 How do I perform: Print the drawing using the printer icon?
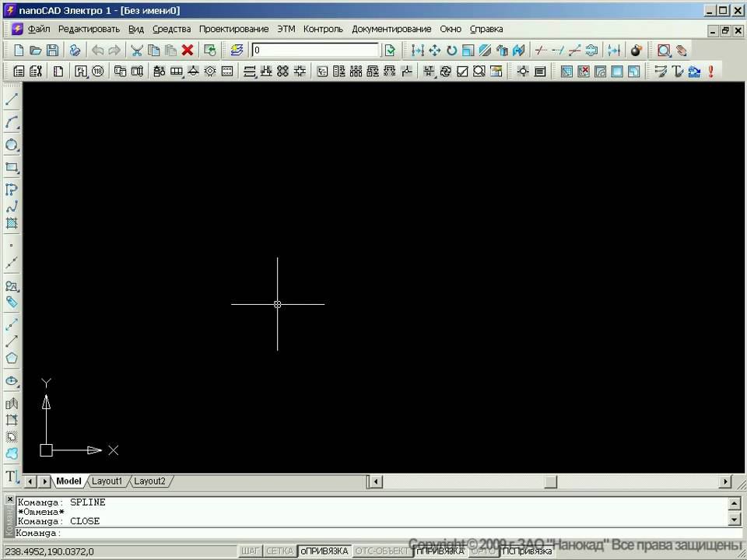[x=75, y=50]
